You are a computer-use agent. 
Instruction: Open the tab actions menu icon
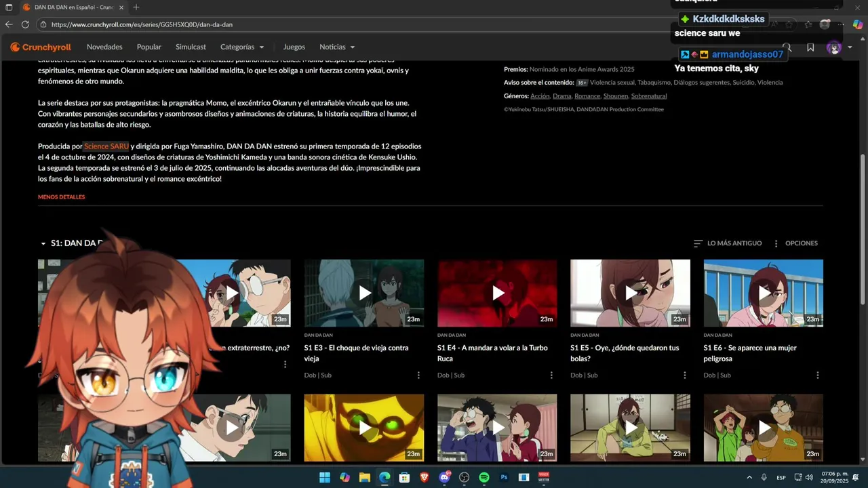(9, 7)
